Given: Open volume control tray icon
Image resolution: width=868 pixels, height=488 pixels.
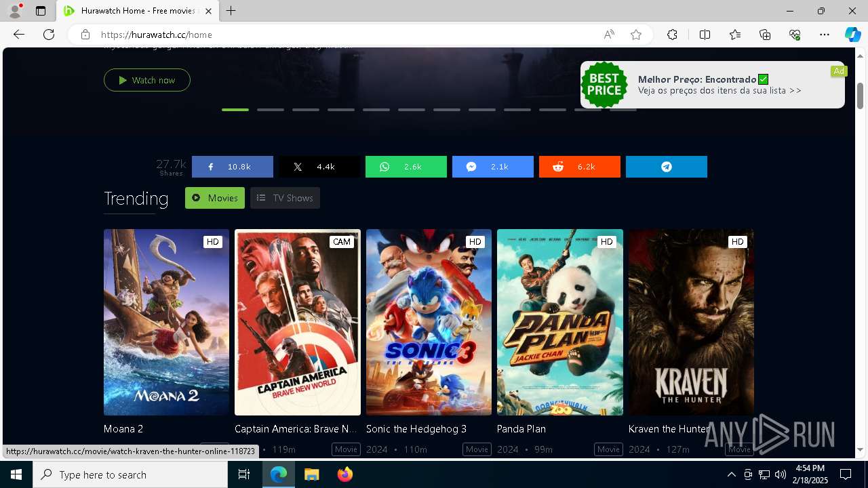Looking at the screenshot, I should [781, 474].
